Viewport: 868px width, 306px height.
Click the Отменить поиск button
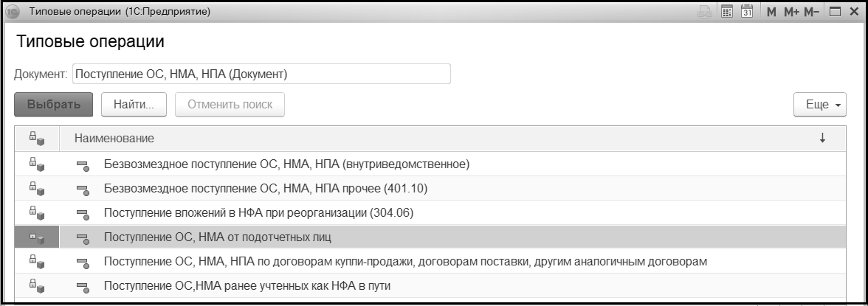(230, 105)
